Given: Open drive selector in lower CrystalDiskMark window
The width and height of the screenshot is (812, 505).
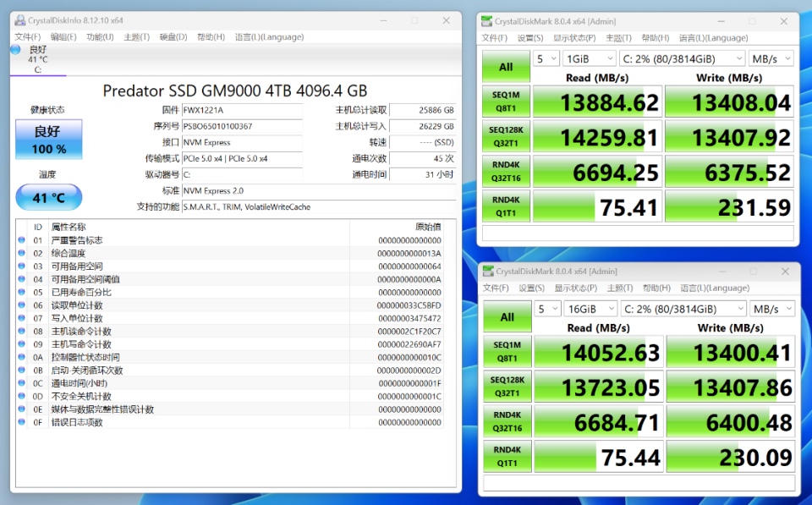Looking at the screenshot, I should 683,309.
